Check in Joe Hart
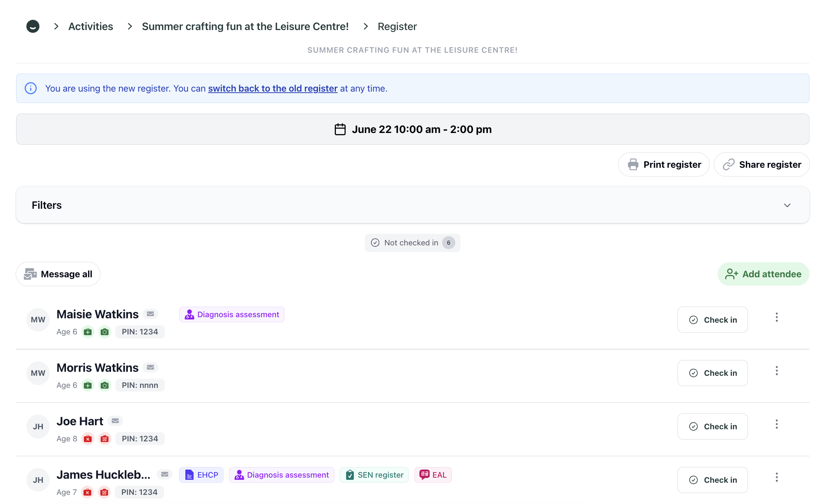 (712, 426)
